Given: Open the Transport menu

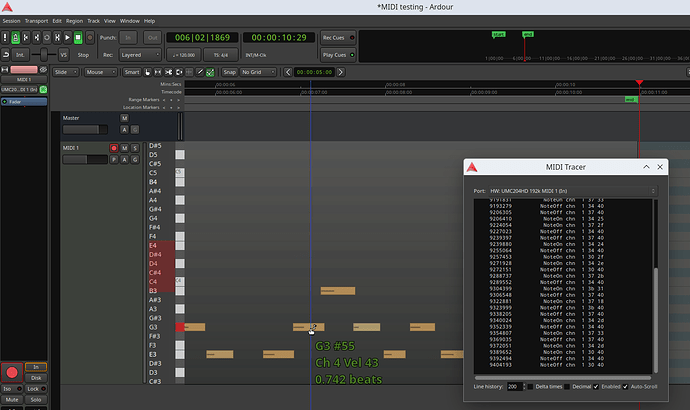Looking at the screenshot, I should pos(35,20).
